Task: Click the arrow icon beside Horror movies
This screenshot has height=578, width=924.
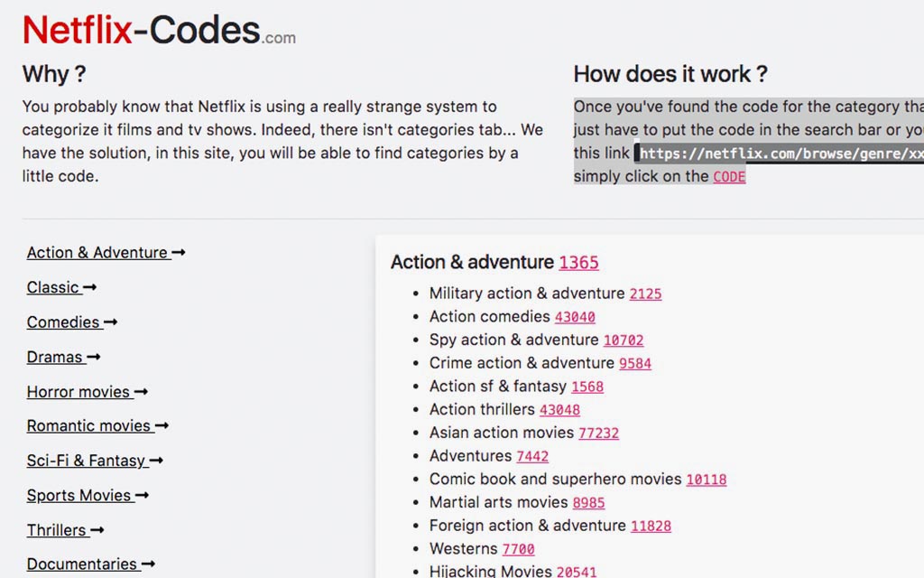Action: pos(141,392)
